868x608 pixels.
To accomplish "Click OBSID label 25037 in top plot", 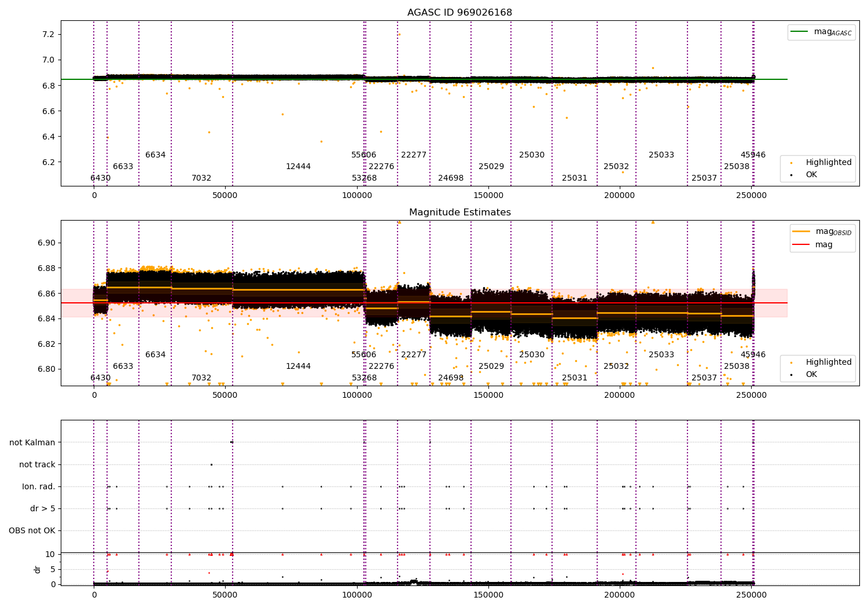I will [x=704, y=178].
